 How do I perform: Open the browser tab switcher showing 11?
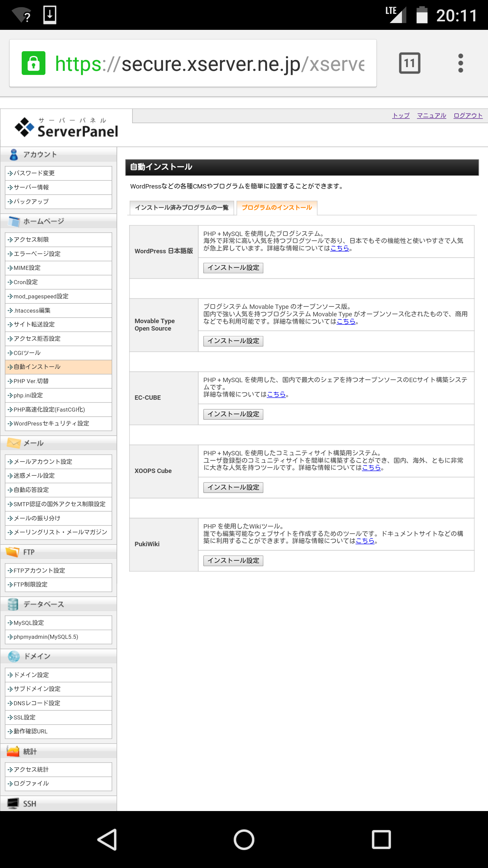click(410, 63)
